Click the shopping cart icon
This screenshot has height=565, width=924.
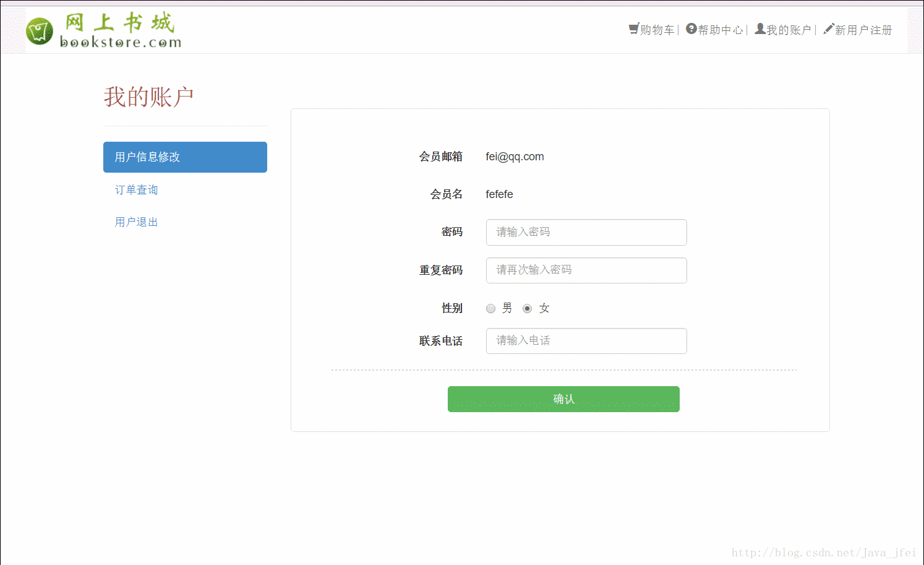coord(634,28)
